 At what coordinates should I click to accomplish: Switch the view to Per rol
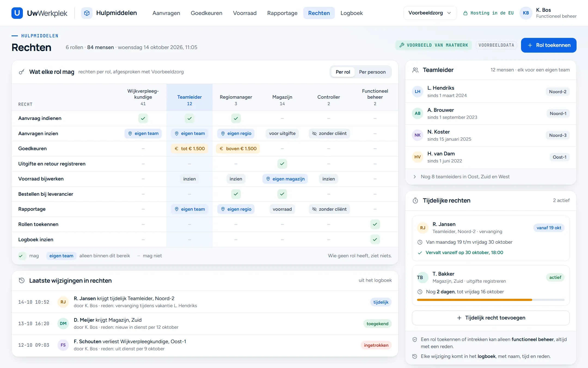tap(343, 72)
